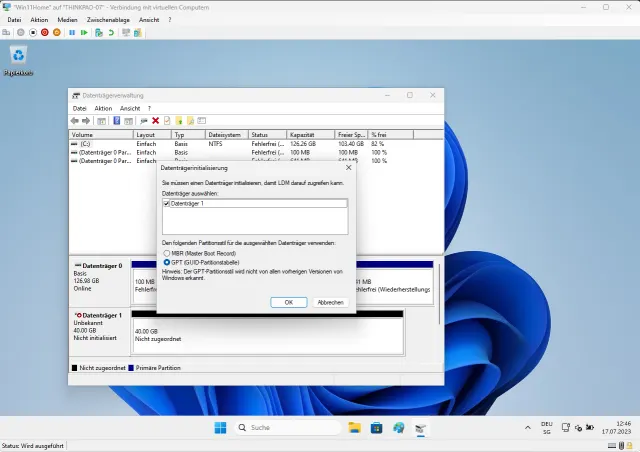The image size is (640, 452).
Task: Open the Medien menu in VM window
Action: point(67,19)
